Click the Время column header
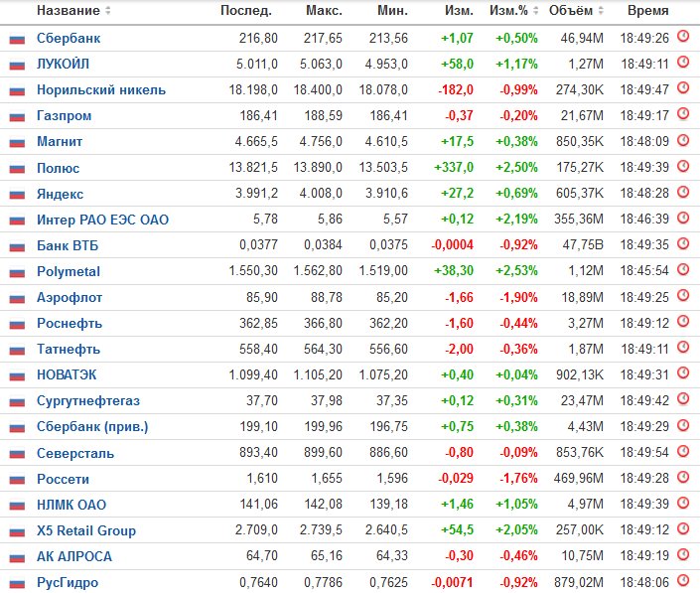Viewport: 700px width, 593px height. [x=647, y=10]
